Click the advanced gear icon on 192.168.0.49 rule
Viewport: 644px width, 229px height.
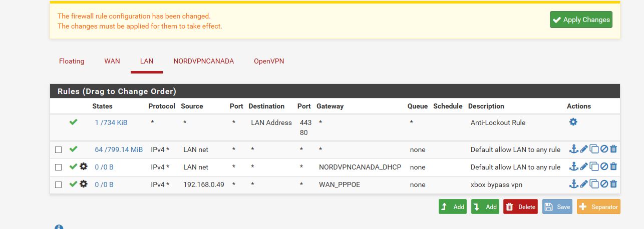click(84, 184)
